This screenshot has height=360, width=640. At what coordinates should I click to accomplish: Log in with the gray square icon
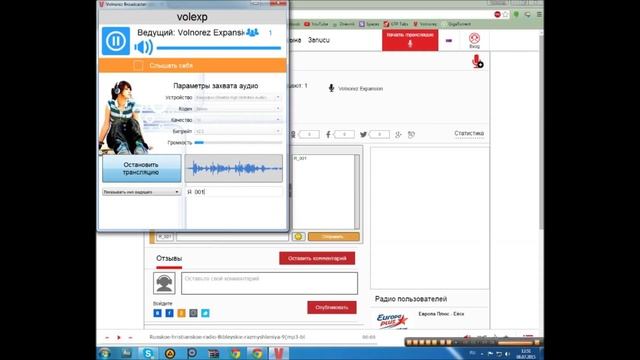click(x=193, y=313)
